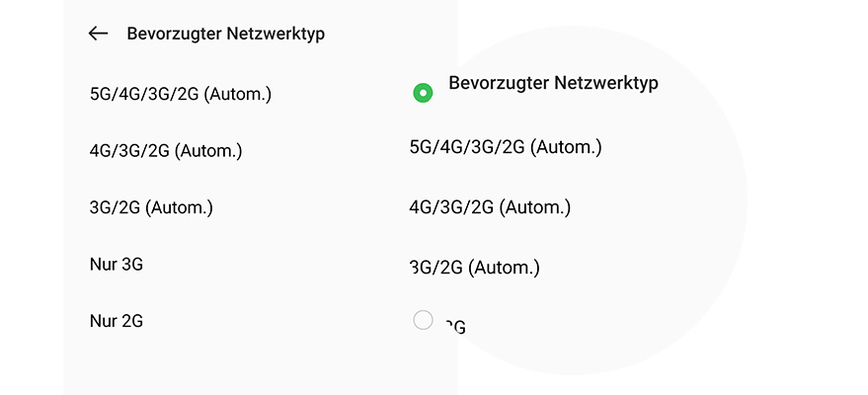This screenshot has height=395, width=868.
Task: Click the (Autom.) suffix of left 3G/2G entry
Action: tap(180, 207)
